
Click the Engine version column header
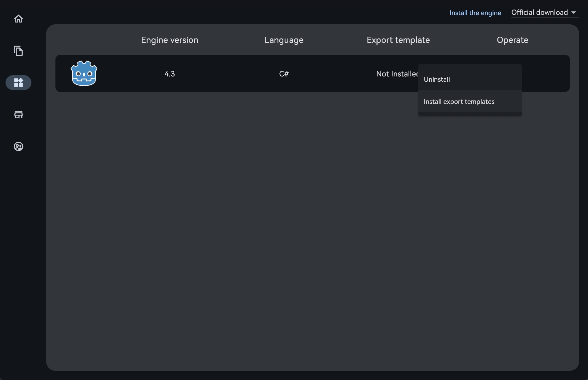point(169,40)
